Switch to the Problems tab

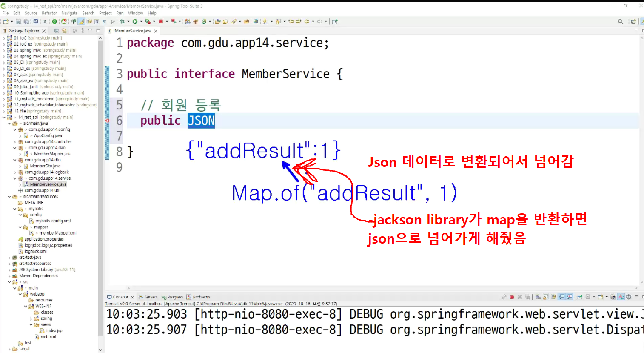pos(198,297)
